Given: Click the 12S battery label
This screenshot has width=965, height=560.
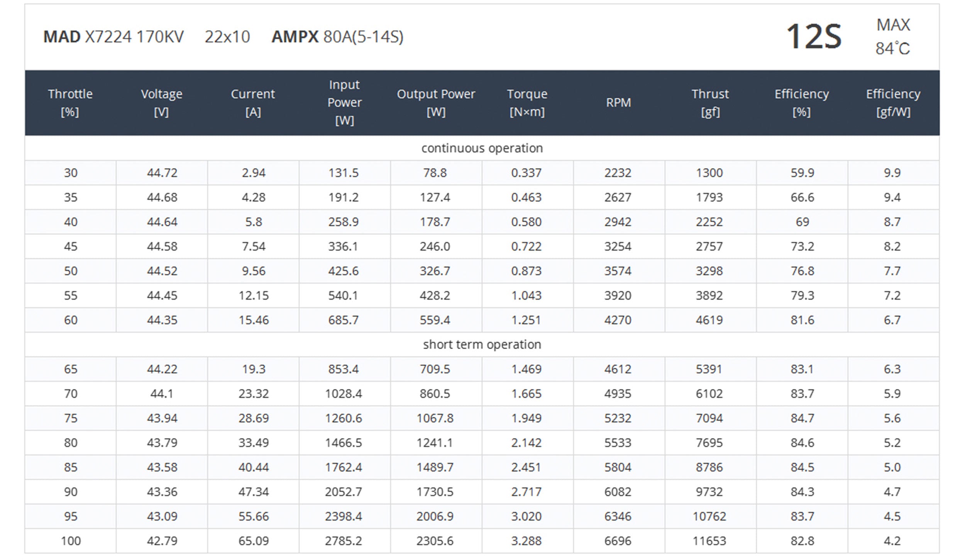Looking at the screenshot, I should tap(813, 37).
